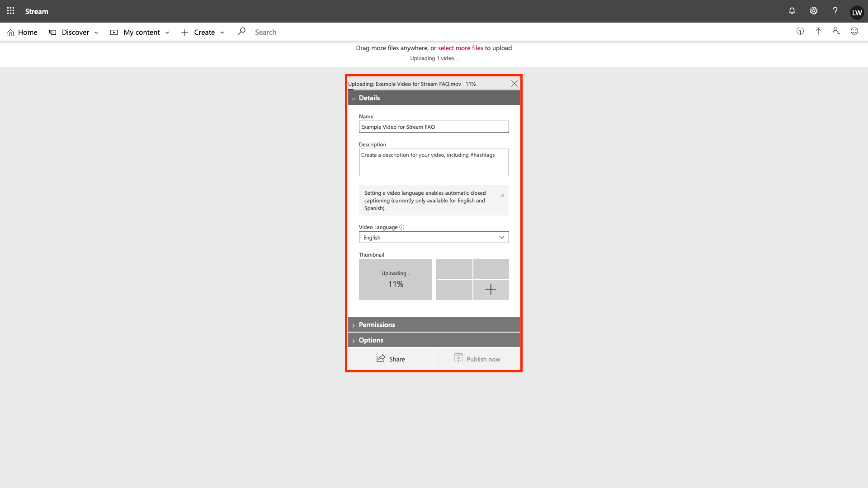Select the top-left small thumbnail placeholder
Viewport: 868px width, 488px height.
pyautogui.click(x=454, y=269)
